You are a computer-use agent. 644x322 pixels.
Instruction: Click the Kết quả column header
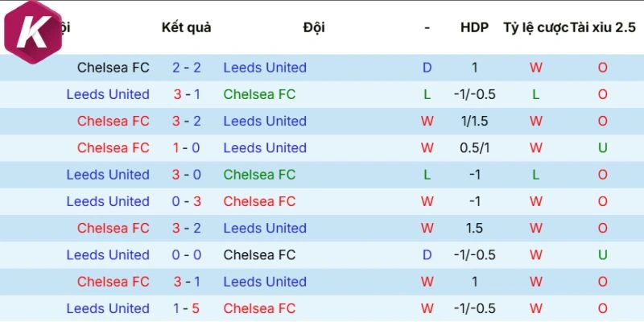tap(186, 27)
